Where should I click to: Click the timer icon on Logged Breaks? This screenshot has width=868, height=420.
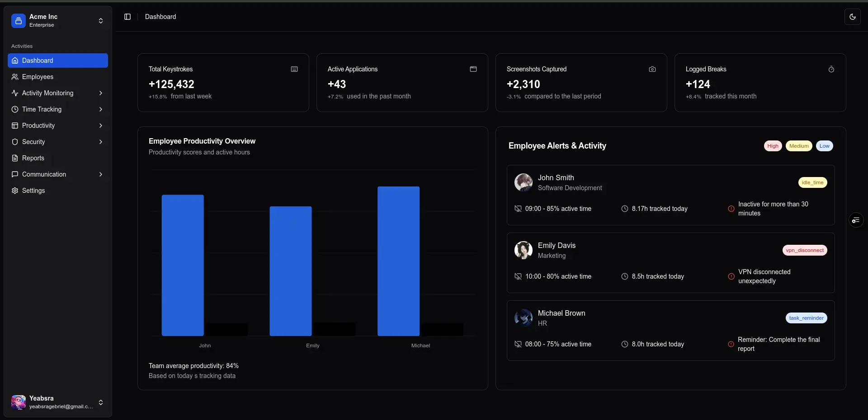point(831,69)
